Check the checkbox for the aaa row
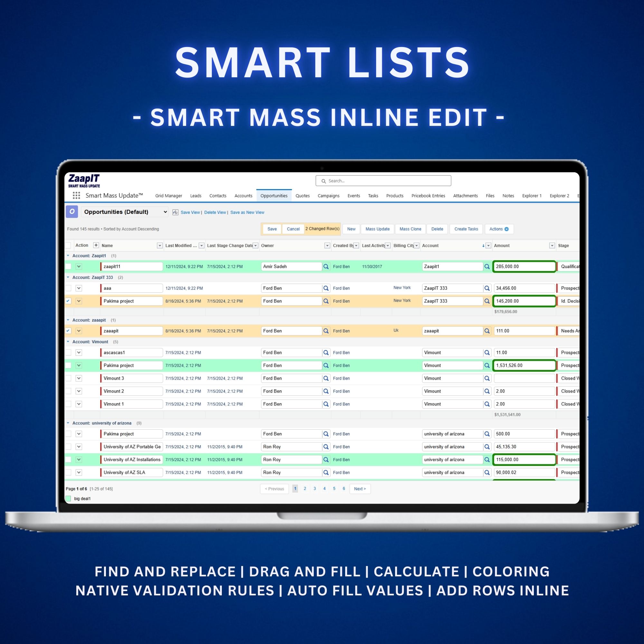This screenshot has height=644, width=644. pos(68,288)
